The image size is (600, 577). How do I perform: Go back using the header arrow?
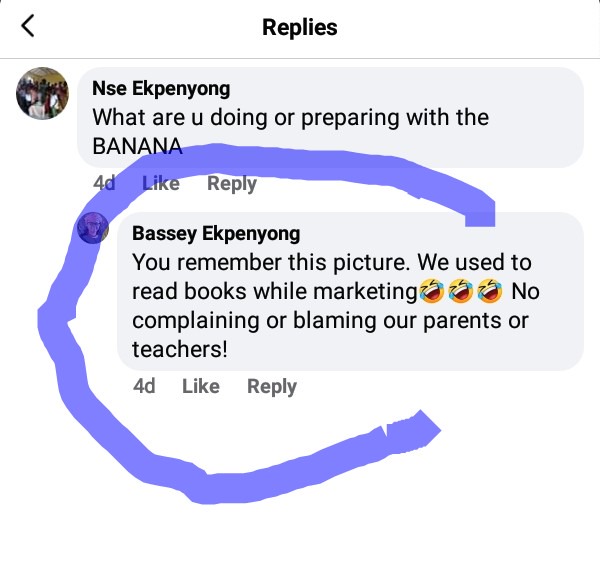[x=28, y=26]
